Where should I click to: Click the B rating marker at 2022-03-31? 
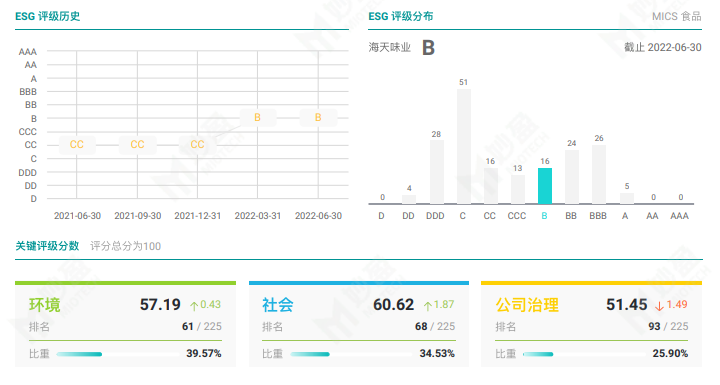258,118
